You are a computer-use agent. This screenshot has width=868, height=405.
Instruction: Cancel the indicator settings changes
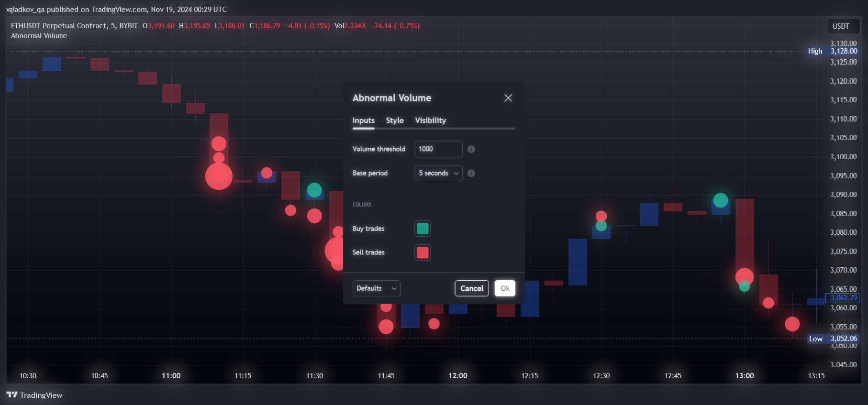click(x=472, y=288)
